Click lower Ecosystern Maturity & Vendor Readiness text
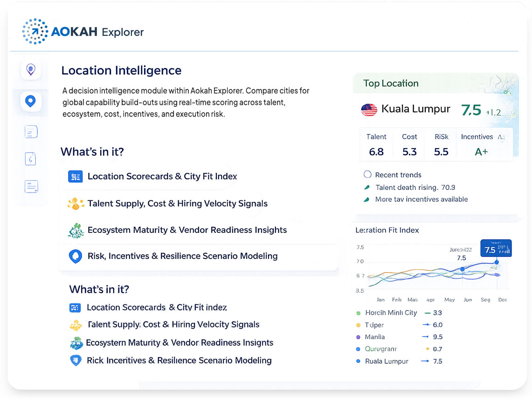Viewport: 532px width, 402px height. [x=180, y=343]
